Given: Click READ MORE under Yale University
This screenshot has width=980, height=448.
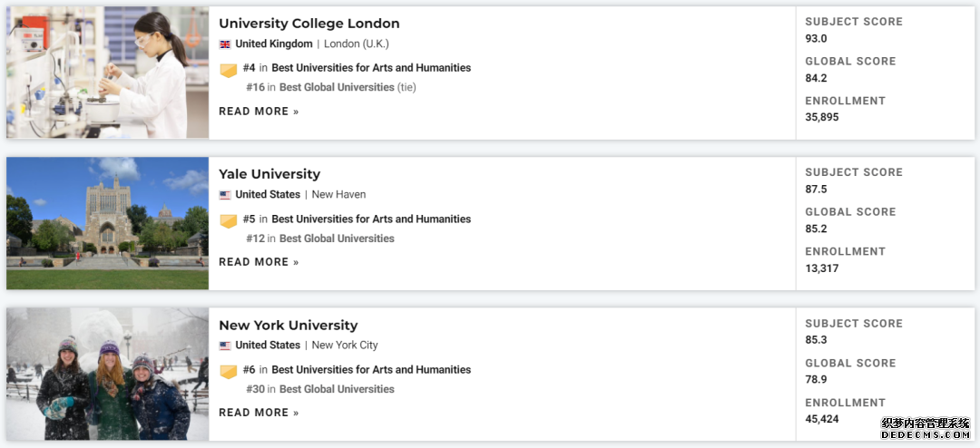Looking at the screenshot, I should (259, 262).
